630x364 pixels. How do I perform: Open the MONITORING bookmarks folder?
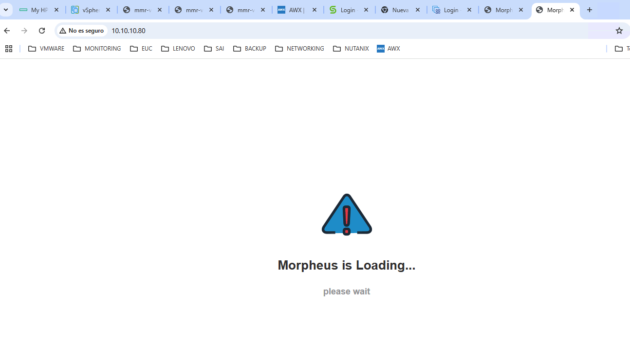[96, 48]
